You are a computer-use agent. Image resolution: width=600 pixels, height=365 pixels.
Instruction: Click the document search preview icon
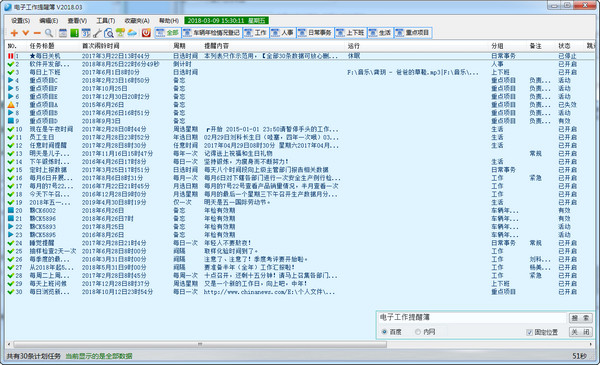(x=109, y=33)
